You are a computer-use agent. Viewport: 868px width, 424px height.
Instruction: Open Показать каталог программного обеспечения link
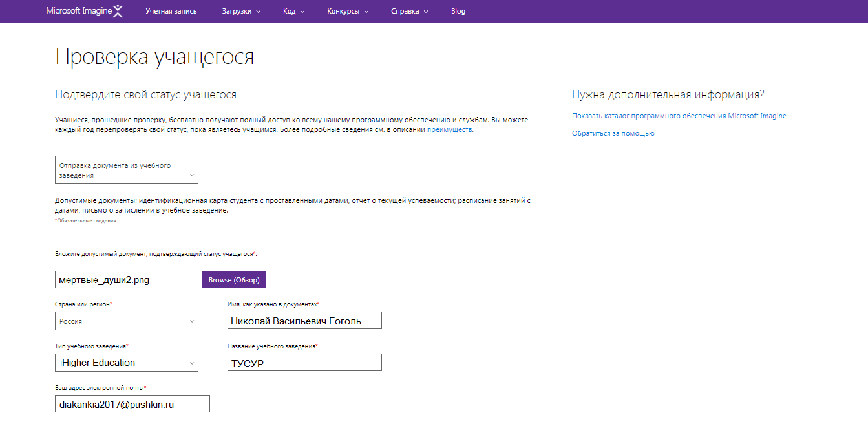[x=679, y=116]
